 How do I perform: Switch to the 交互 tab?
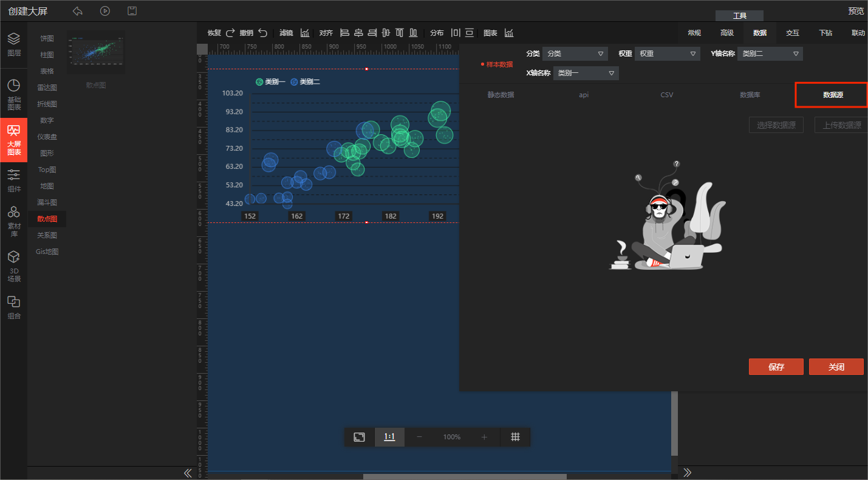(793, 33)
